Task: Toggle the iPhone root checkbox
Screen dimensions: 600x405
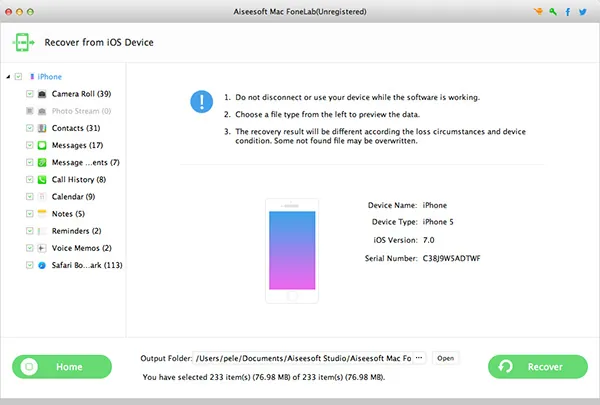Action: point(18,77)
